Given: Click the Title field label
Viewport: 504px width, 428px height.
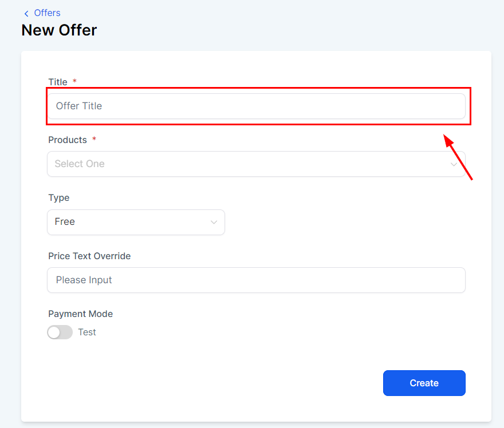Looking at the screenshot, I should tap(58, 82).
